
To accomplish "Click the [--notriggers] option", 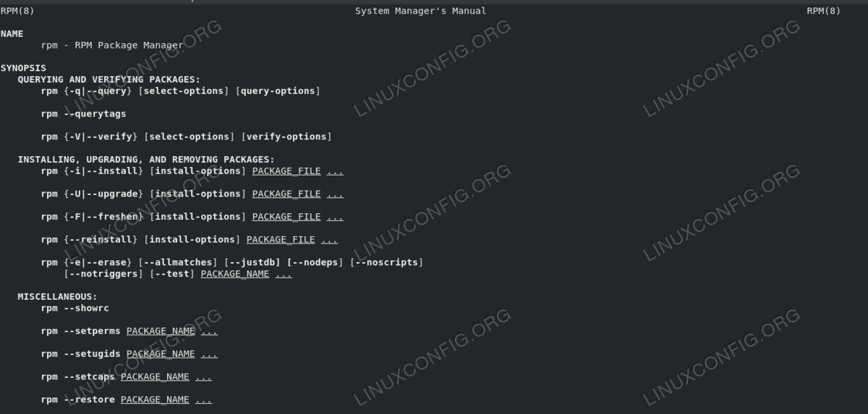I will [103, 274].
